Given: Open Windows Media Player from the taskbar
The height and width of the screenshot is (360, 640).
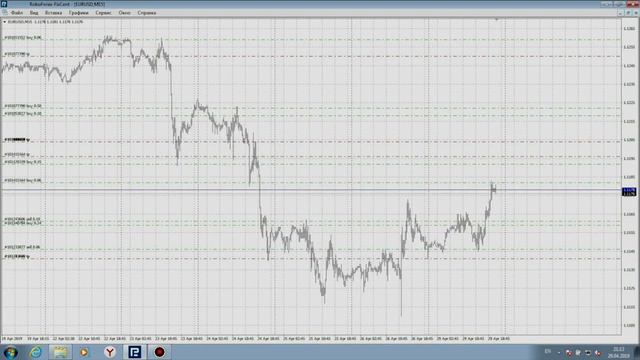Looking at the screenshot, I should 84,352.
